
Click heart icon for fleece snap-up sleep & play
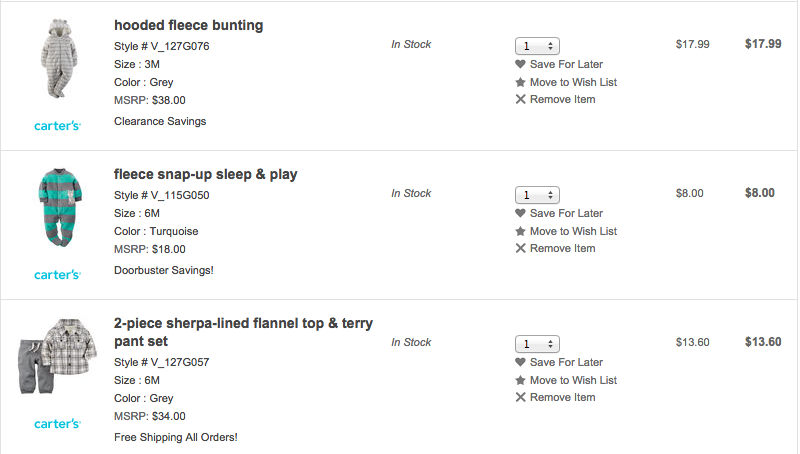pyautogui.click(x=520, y=213)
